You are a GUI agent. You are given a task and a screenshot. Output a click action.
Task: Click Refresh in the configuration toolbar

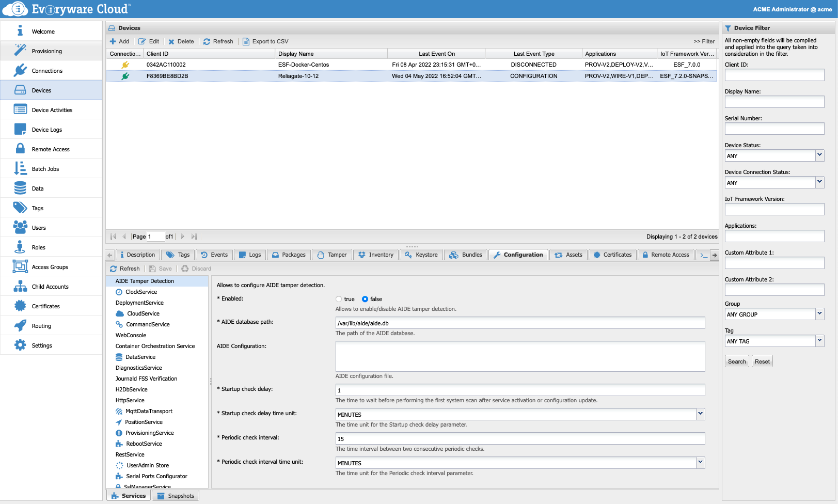pos(124,269)
